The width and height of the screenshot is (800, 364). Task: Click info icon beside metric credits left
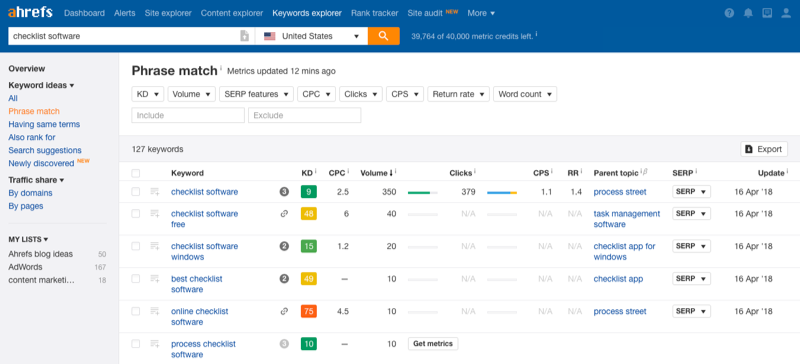pos(536,34)
